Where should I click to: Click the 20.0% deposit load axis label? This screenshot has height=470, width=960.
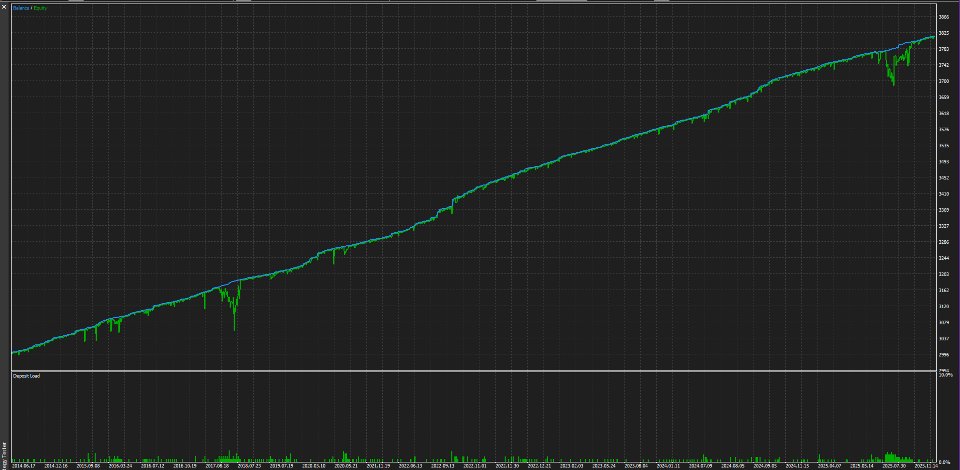(x=946, y=375)
